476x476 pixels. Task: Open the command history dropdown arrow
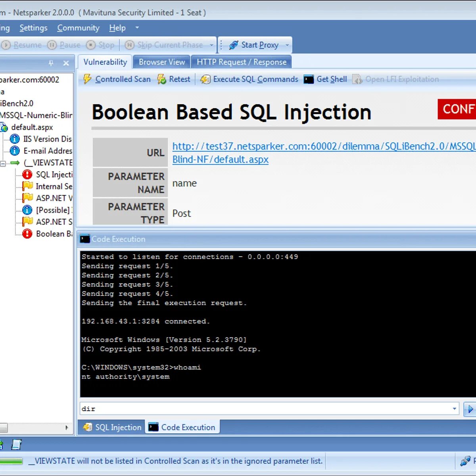[454, 409]
